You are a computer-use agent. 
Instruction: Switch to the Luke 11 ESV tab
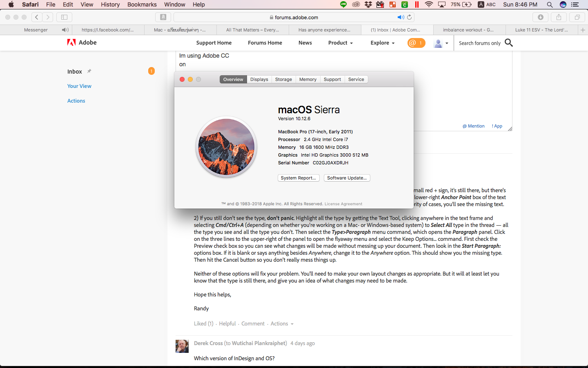541,30
